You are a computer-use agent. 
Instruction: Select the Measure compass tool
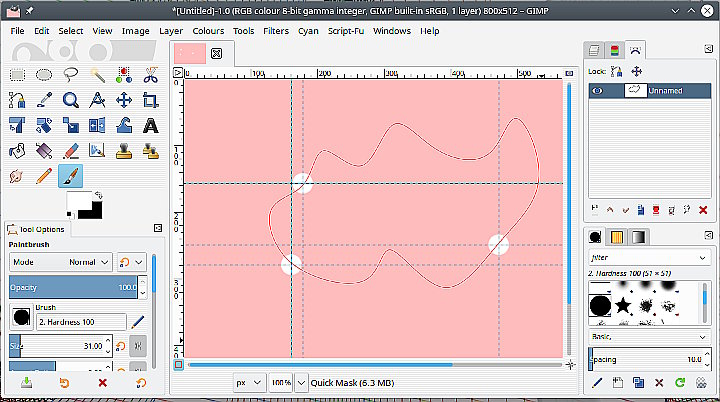pos(97,100)
